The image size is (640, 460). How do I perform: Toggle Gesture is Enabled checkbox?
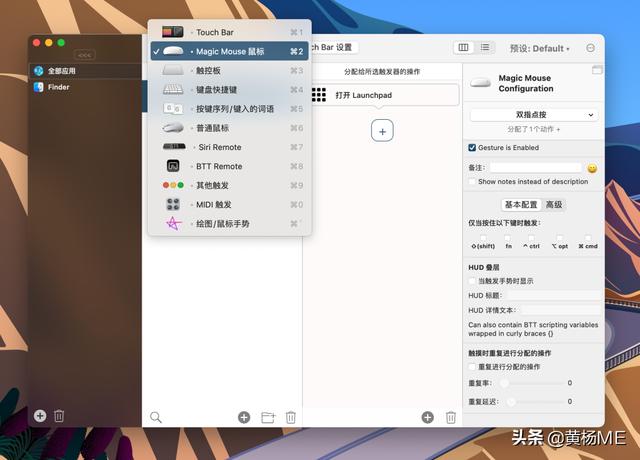coord(472,148)
